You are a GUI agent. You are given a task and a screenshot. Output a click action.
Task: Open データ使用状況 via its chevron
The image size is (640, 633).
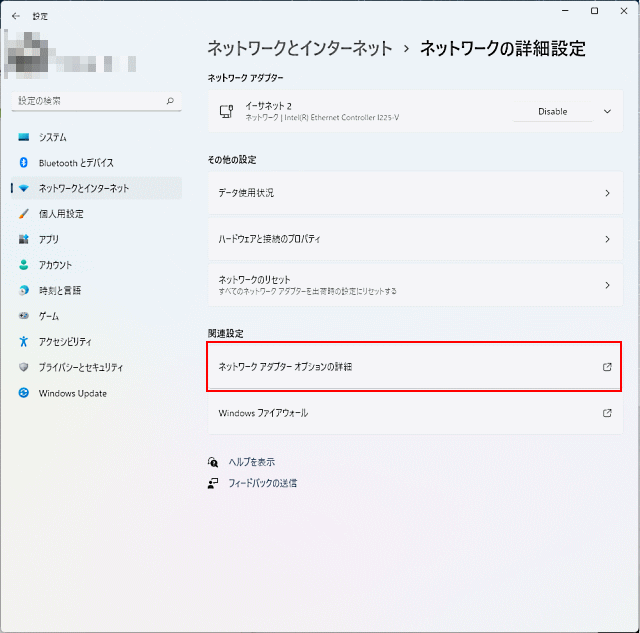pos(607,193)
